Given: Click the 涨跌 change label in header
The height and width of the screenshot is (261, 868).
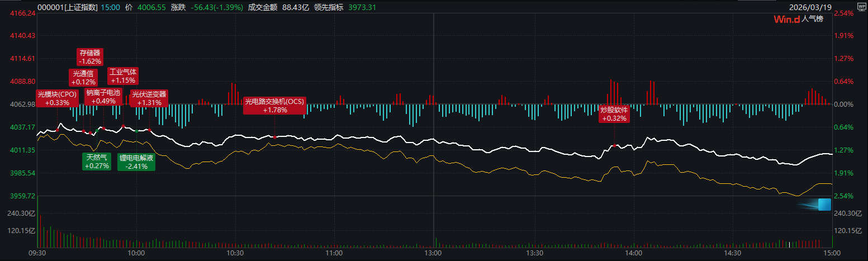Looking at the screenshot, I should click(178, 7).
